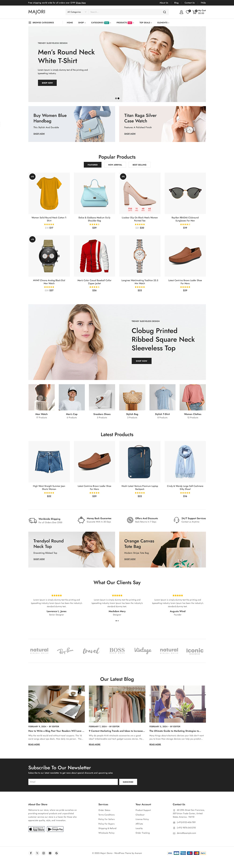This screenshot has width=234, height=868.
Task: Expand the Top Deals menu
Action: pyautogui.click(x=146, y=22)
